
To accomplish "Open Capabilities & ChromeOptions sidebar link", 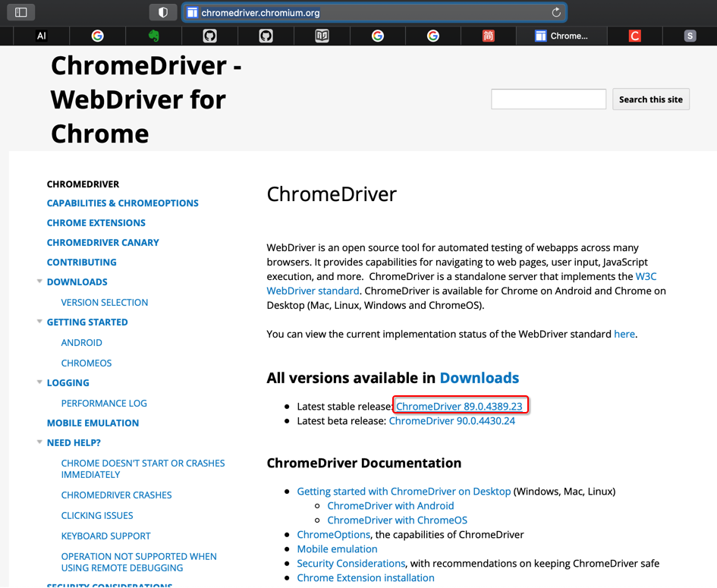I will 123,203.
